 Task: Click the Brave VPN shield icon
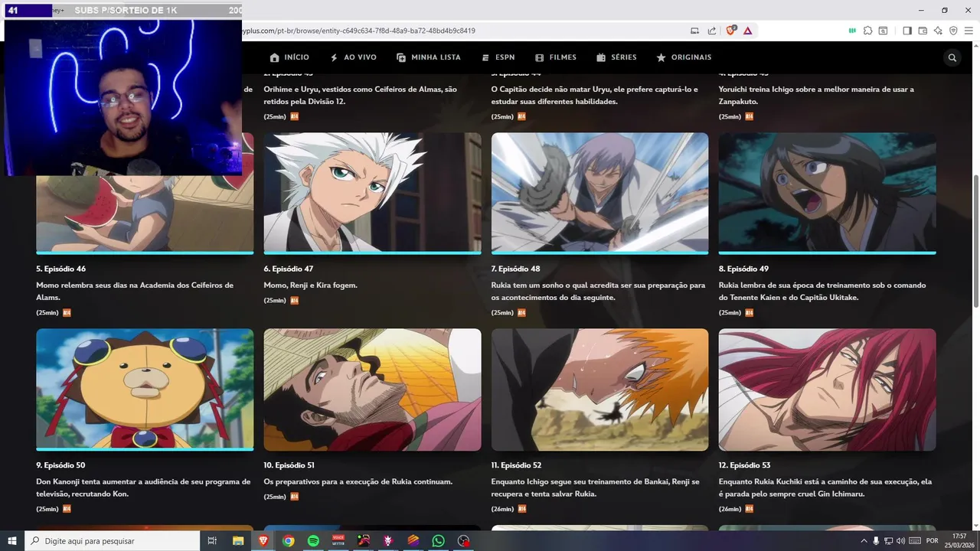[x=953, y=31]
